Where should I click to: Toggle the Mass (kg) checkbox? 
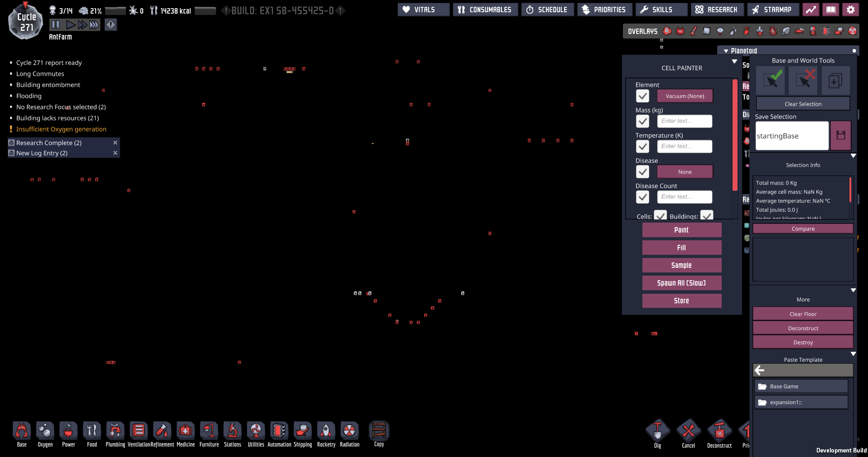642,121
